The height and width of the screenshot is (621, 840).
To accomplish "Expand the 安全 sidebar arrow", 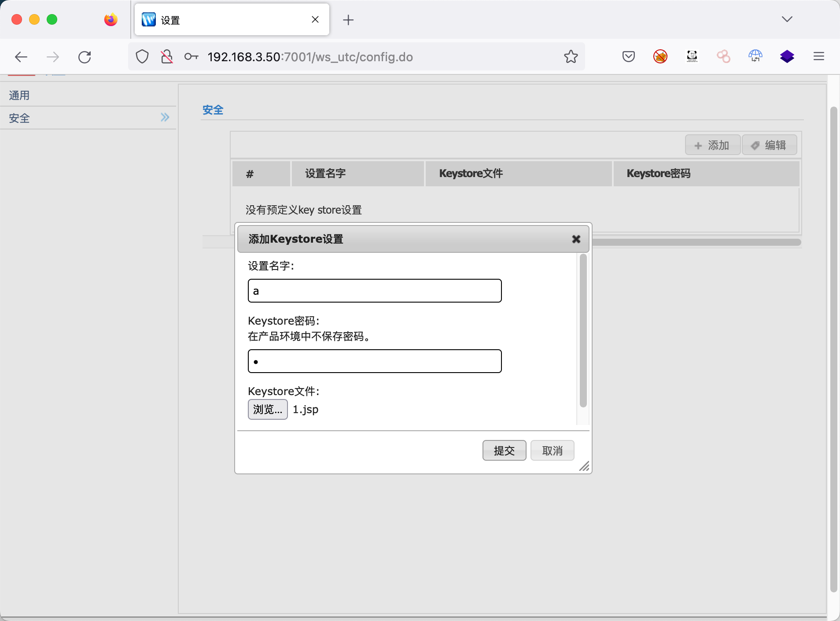I will pyautogui.click(x=165, y=118).
